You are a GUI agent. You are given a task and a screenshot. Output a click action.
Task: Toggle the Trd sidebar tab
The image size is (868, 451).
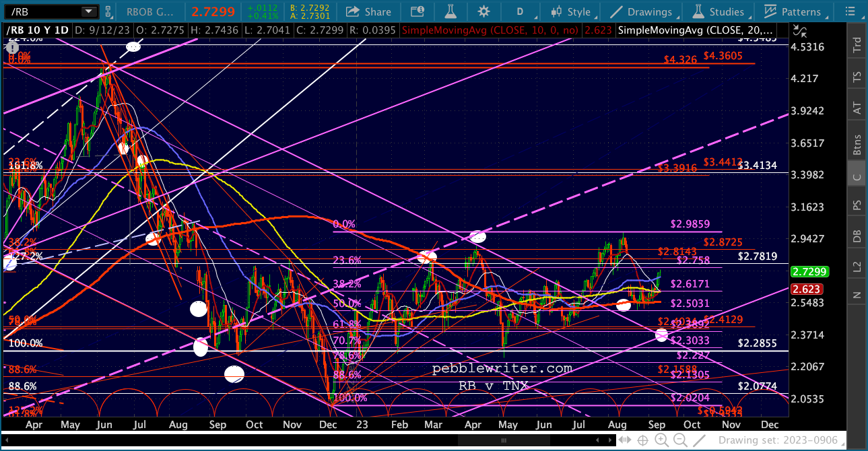[857, 45]
